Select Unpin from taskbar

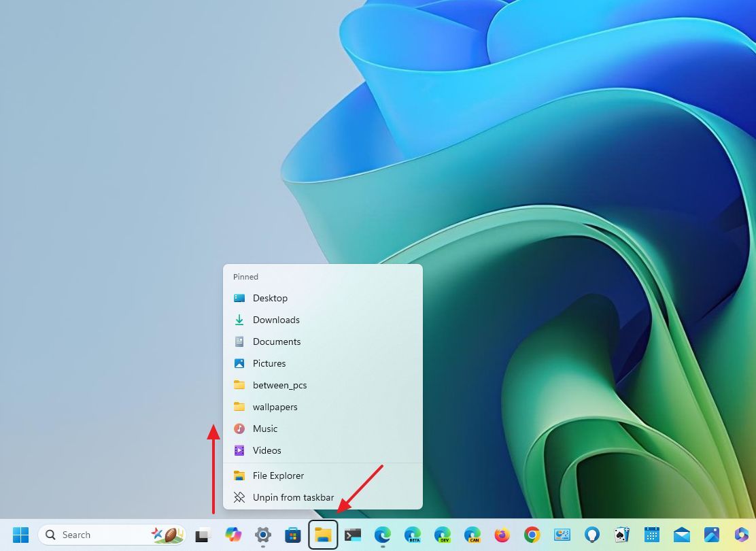294,497
